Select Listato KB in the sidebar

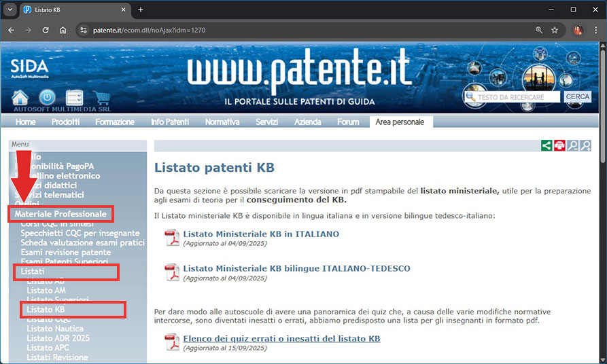point(46,310)
